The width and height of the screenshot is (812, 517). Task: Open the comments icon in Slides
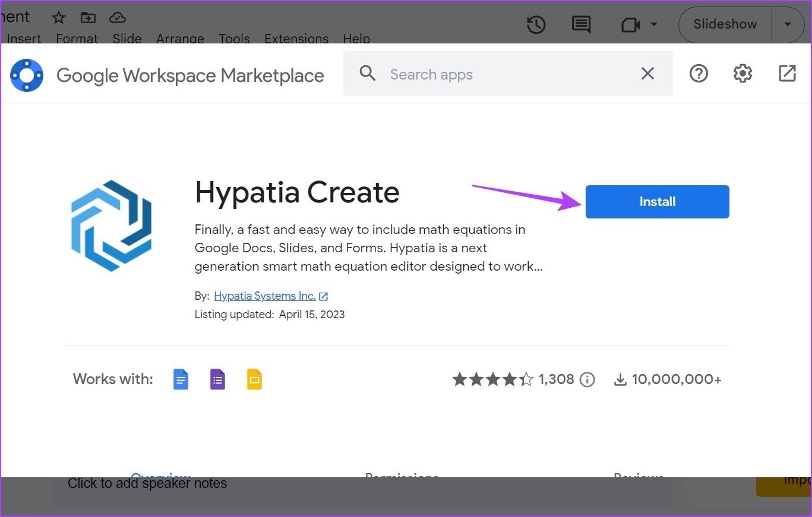click(581, 24)
